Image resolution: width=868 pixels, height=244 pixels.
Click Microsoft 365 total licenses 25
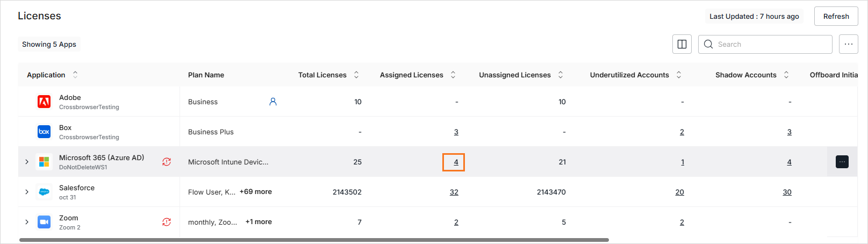[x=357, y=162]
